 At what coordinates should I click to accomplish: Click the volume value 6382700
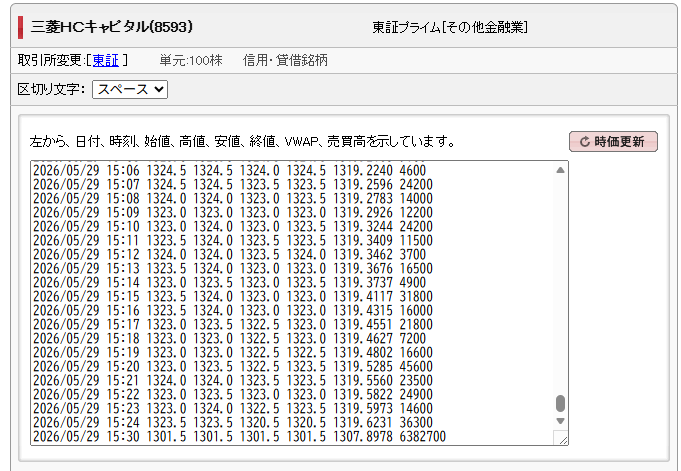coord(423,436)
